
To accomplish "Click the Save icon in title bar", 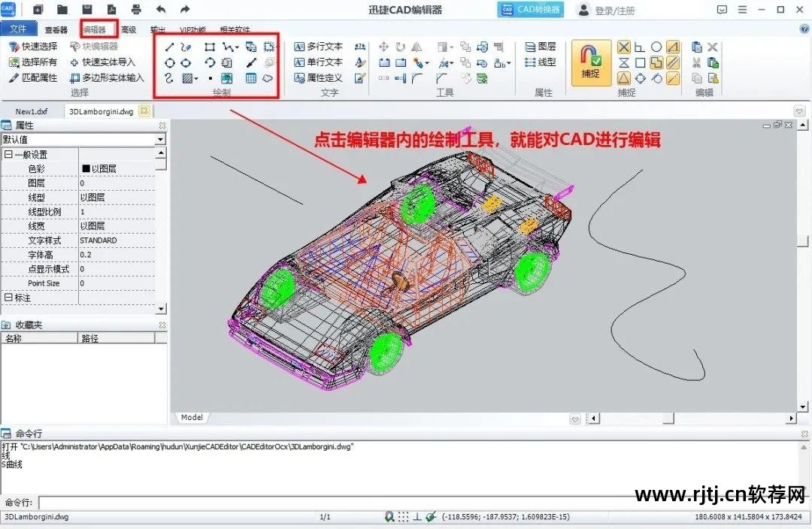I will coord(87,9).
